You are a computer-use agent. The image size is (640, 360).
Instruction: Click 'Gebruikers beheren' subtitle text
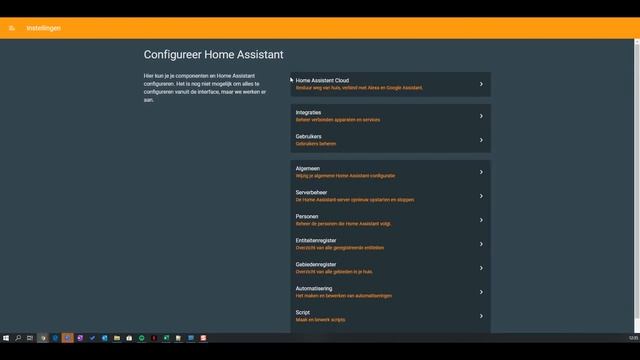[x=316, y=144]
